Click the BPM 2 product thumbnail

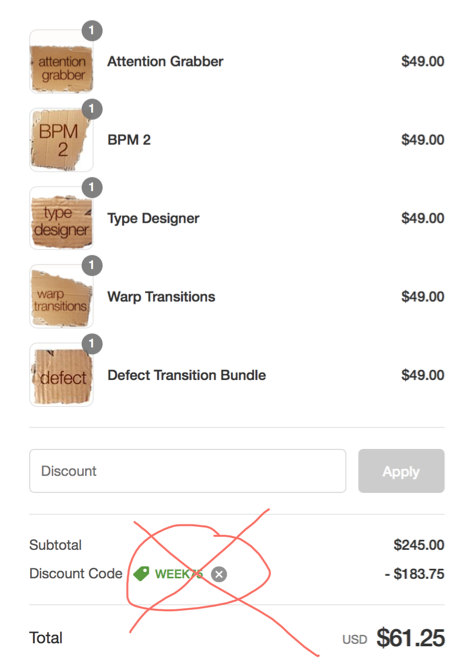pos(61,140)
